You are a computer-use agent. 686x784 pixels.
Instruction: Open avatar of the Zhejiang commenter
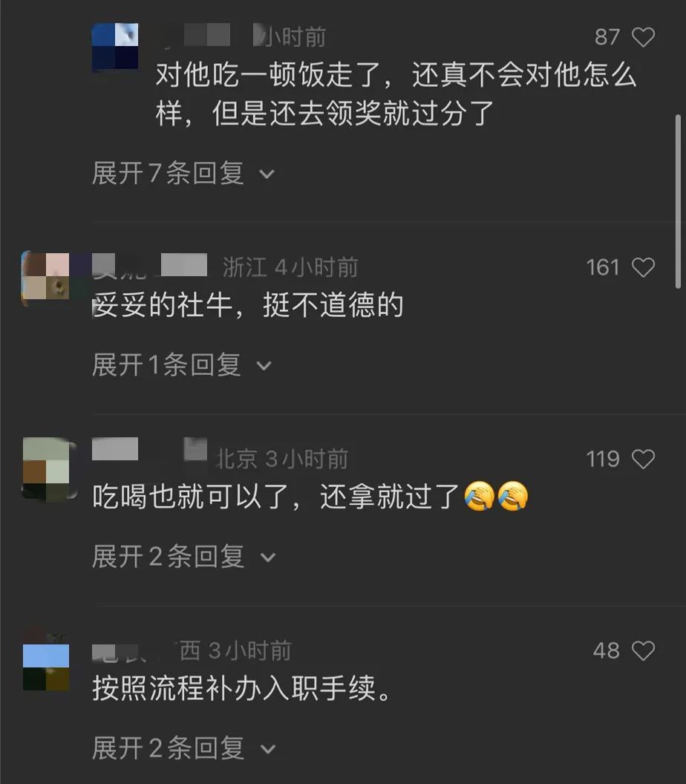click(46, 277)
